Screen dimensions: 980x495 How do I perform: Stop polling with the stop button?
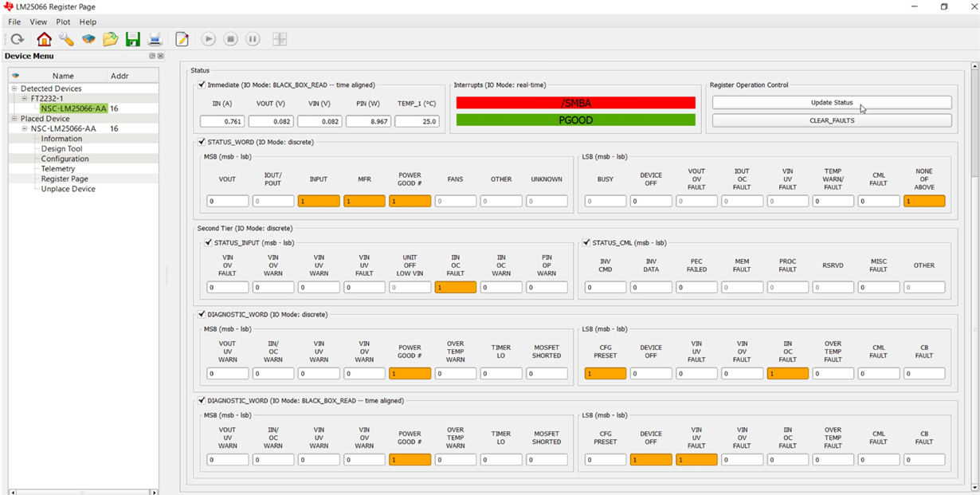[x=231, y=39]
